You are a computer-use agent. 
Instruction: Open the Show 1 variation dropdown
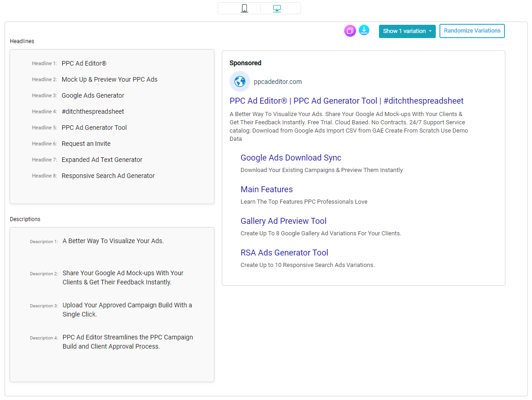point(407,31)
